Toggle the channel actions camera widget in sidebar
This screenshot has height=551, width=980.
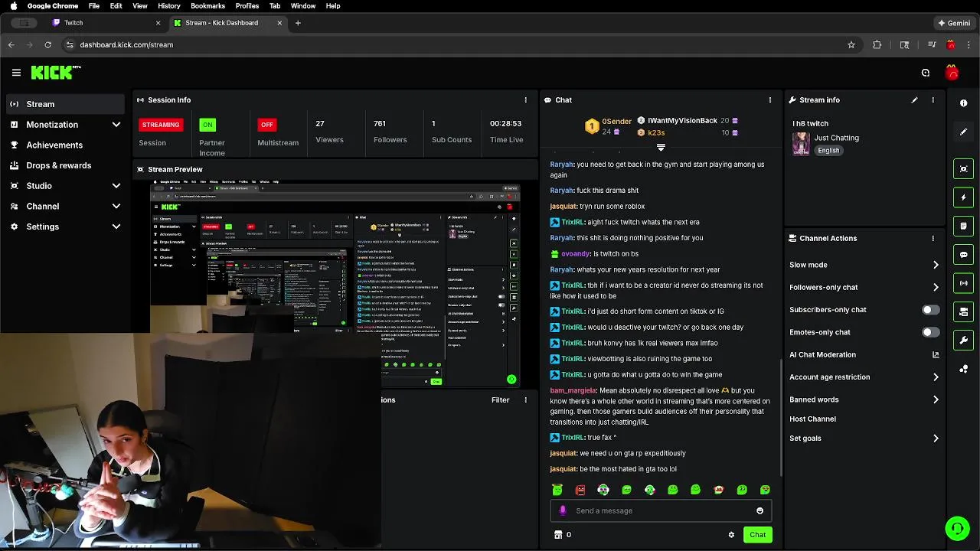click(964, 311)
